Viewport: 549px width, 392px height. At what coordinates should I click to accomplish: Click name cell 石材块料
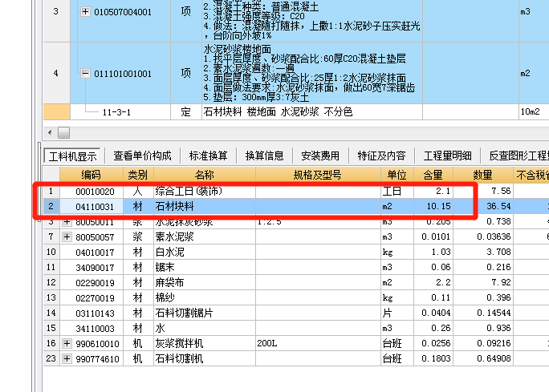(x=205, y=206)
